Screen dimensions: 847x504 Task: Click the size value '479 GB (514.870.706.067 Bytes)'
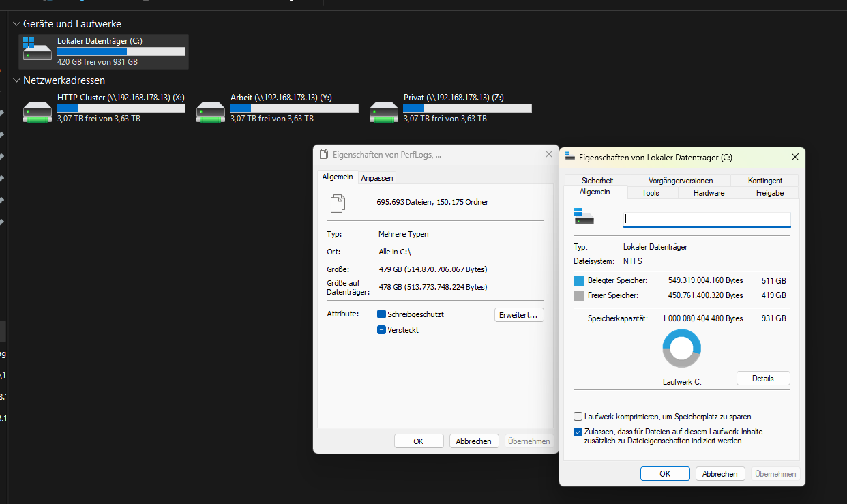pyautogui.click(x=433, y=269)
